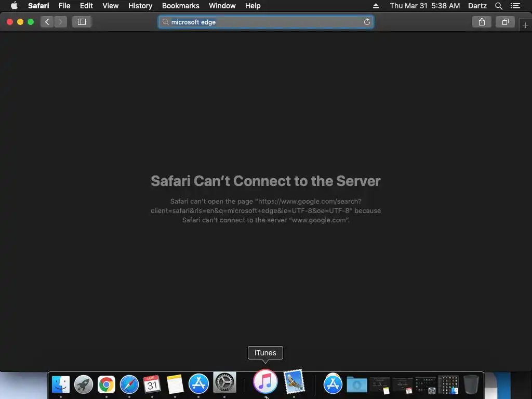
Task: Open the Bookmarks menu
Action: click(x=180, y=6)
